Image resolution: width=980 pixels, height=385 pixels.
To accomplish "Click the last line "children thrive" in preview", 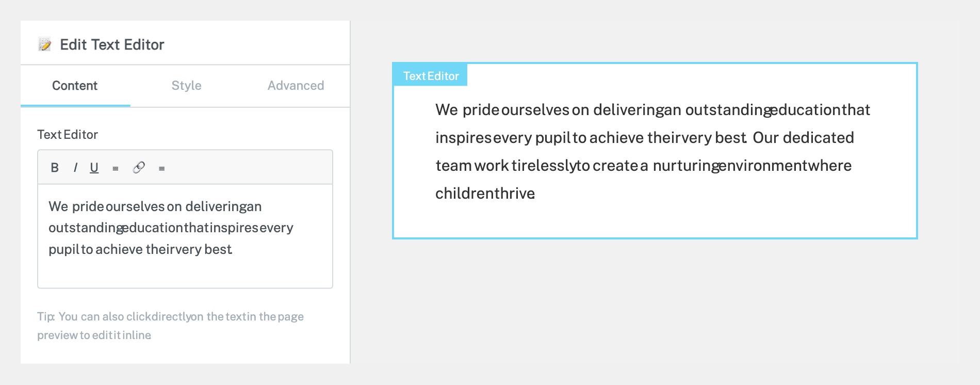I will pyautogui.click(x=485, y=193).
